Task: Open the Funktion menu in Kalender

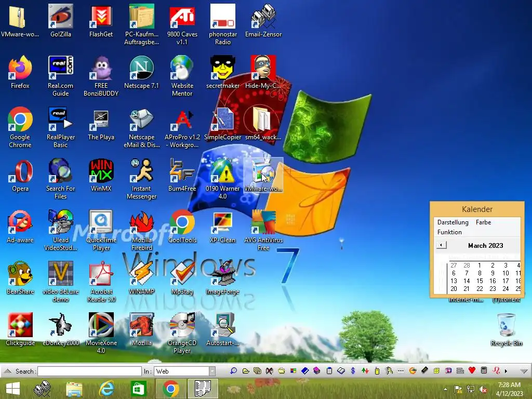Action: [x=449, y=232]
